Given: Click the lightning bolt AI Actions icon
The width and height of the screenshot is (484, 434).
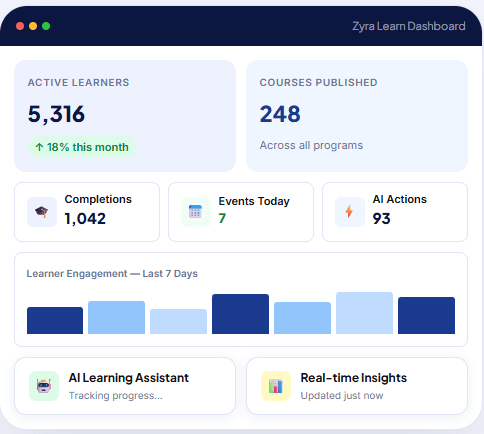Looking at the screenshot, I should click(350, 212).
